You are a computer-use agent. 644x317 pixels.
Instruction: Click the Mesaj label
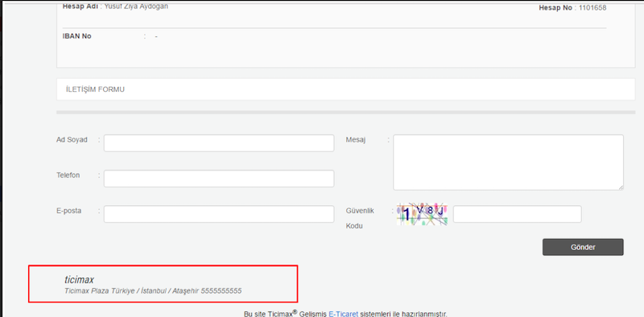click(x=356, y=140)
